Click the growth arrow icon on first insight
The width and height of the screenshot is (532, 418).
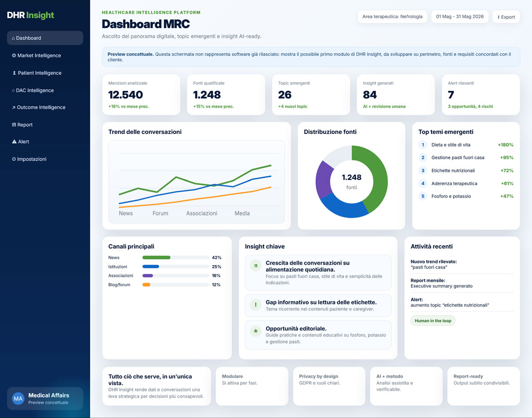click(256, 266)
